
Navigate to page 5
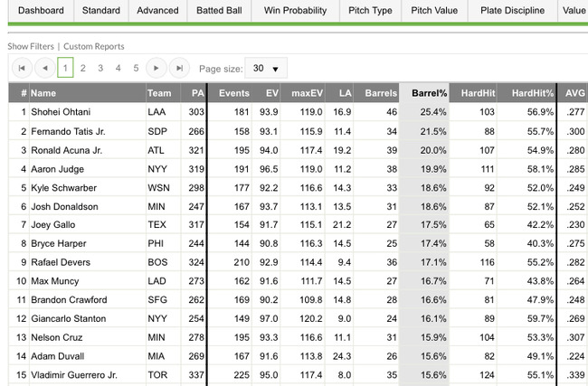136,68
